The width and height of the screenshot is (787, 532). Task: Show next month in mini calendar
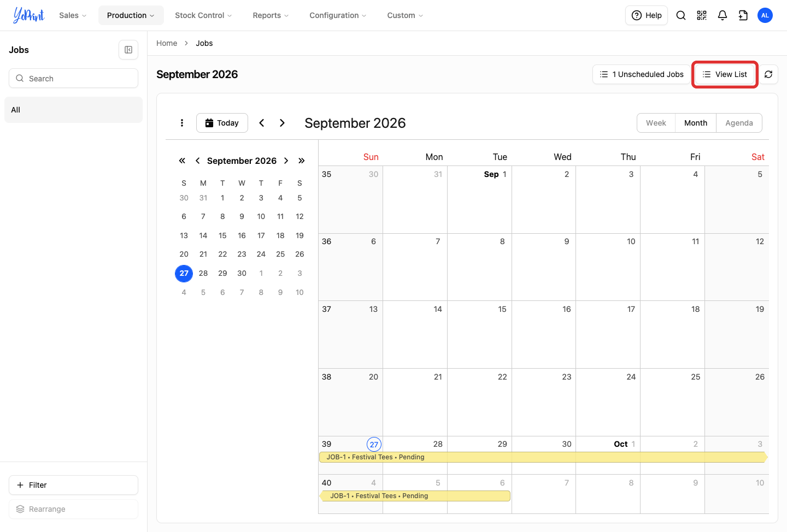pos(286,161)
